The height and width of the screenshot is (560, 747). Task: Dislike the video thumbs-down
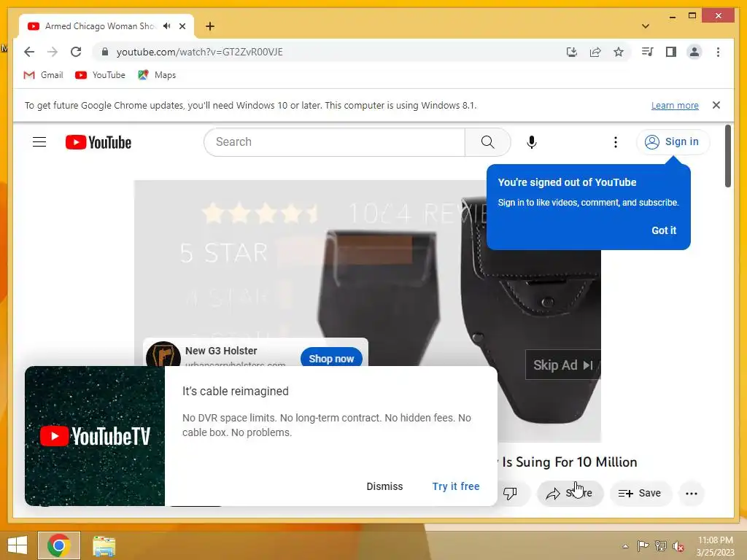510,494
